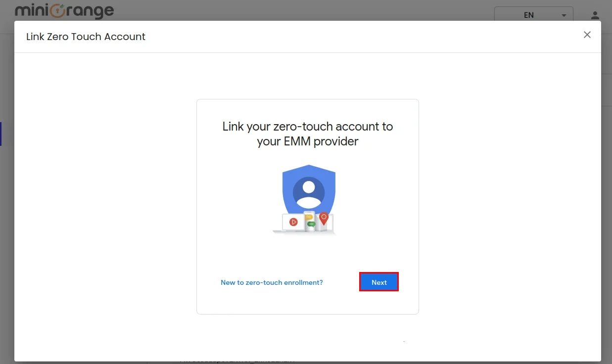
Task: Click the heading about linking your EMM provider
Action: [x=307, y=134]
